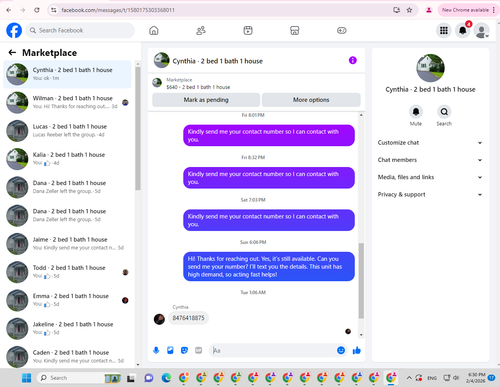Open Chrome profile avatar icon

click(429, 10)
